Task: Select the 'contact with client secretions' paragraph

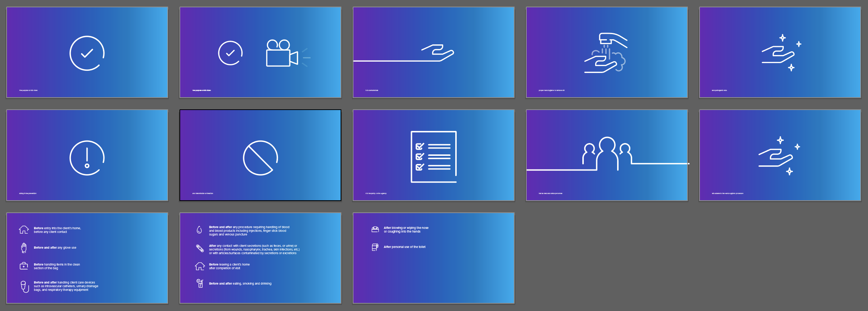Action: coord(254,249)
